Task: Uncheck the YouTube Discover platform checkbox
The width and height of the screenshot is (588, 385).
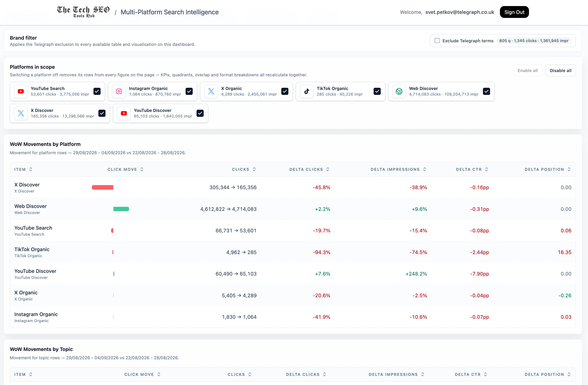Action: pyautogui.click(x=200, y=113)
